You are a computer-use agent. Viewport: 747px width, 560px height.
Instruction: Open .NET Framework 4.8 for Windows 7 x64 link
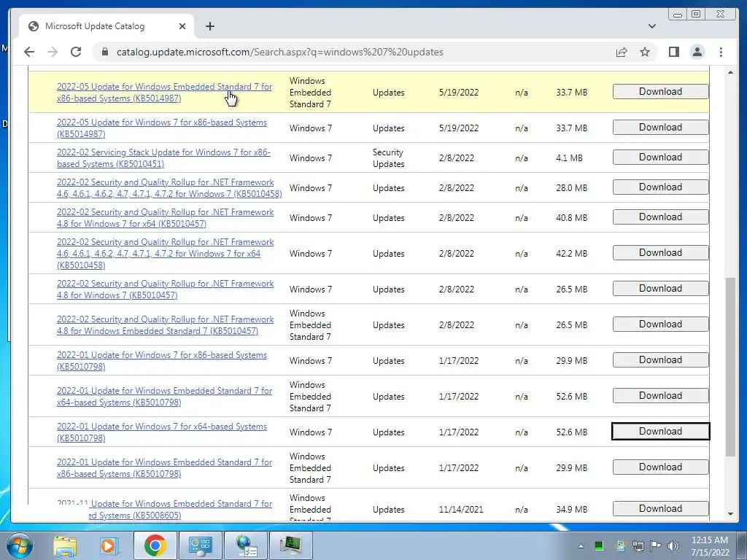tap(166, 217)
